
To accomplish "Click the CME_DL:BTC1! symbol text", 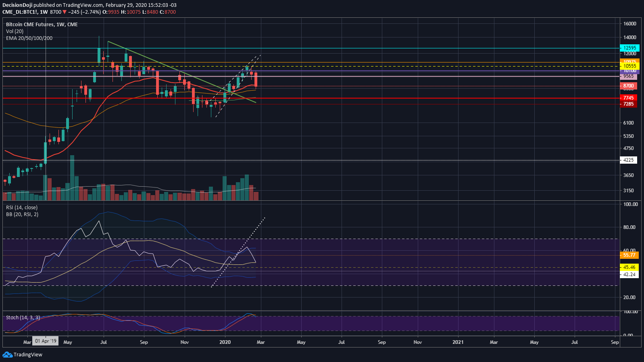I will [x=20, y=12].
